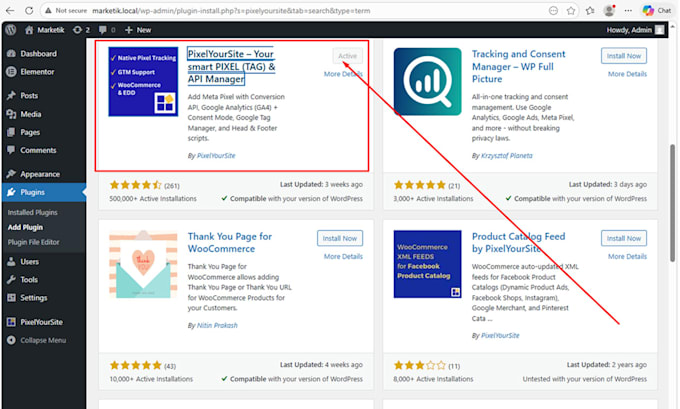The image size is (680, 409).
Task: Reload the page with the refresh icon
Action: pos(29,10)
